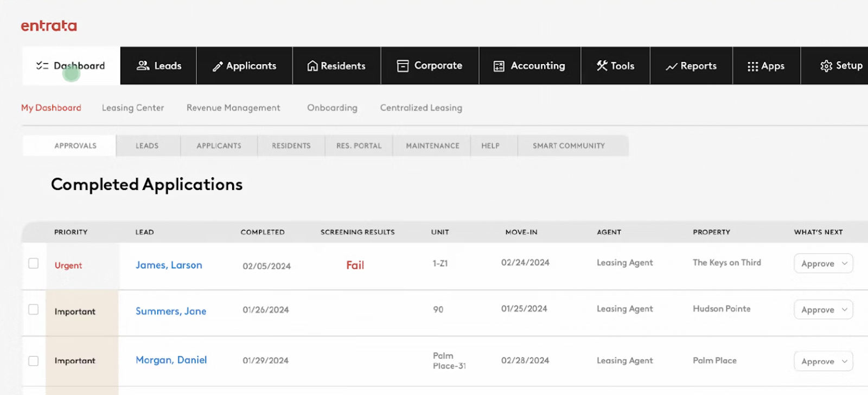
Task: Switch to the Approvals tab
Action: point(69,145)
